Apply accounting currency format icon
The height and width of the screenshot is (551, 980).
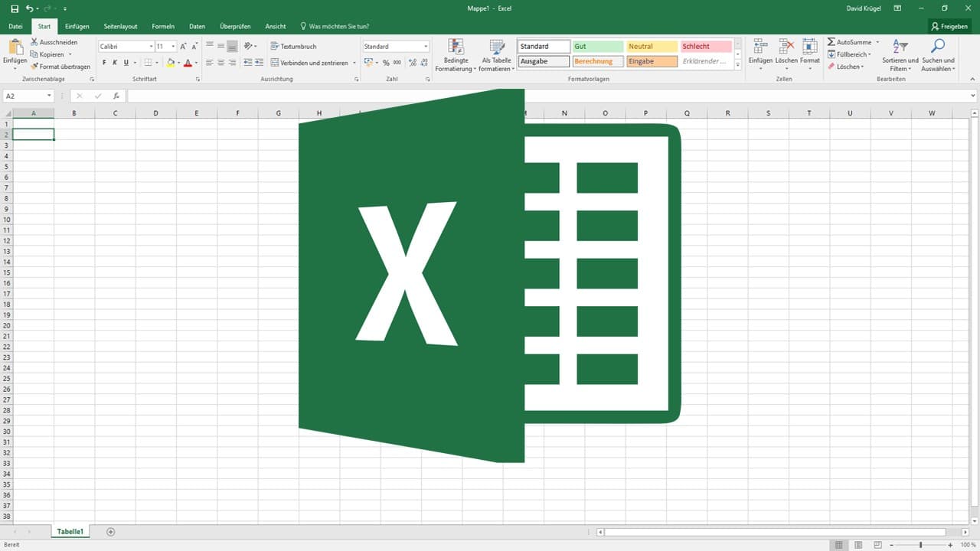[x=368, y=63]
